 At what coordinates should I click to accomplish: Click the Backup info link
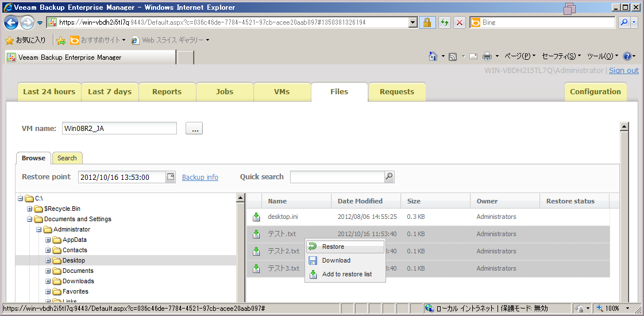pos(200,177)
